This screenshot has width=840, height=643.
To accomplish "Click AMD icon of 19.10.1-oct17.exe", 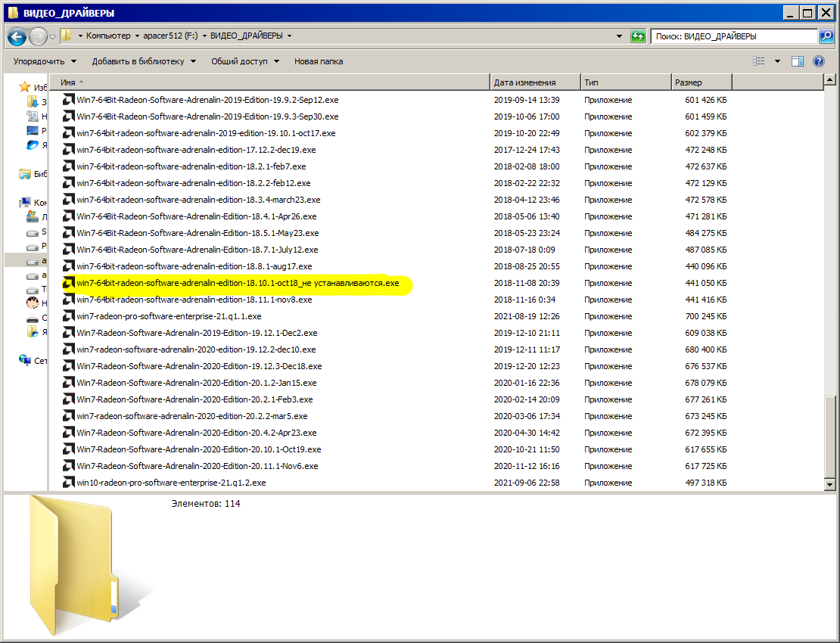I will [x=69, y=133].
